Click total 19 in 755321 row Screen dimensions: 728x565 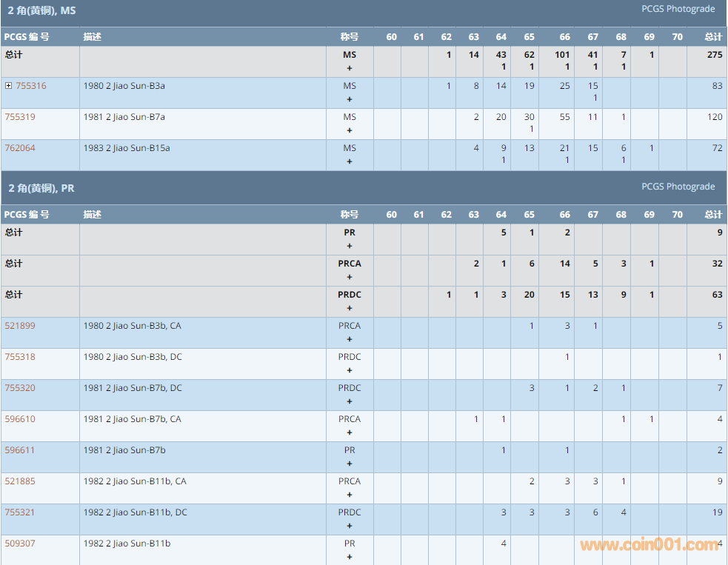[x=717, y=512]
